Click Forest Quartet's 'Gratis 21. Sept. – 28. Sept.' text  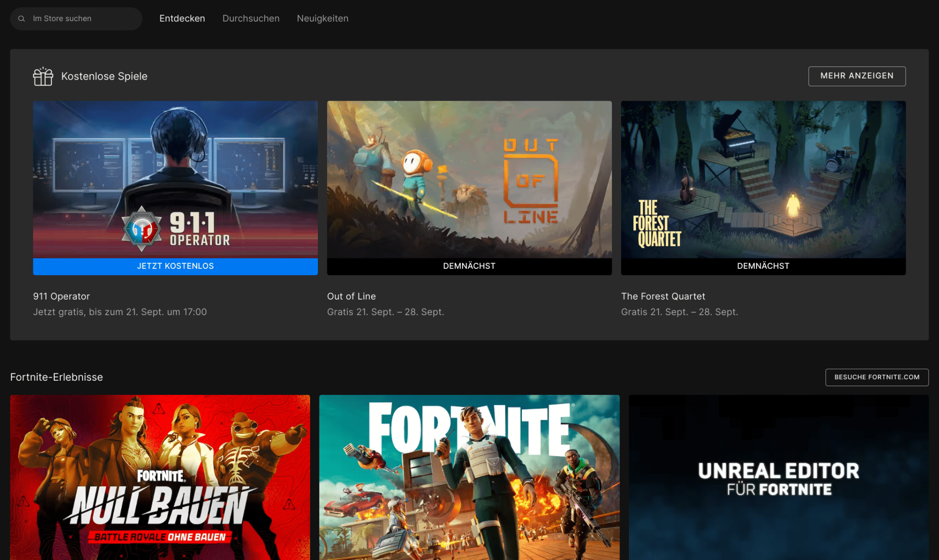point(679,312)
